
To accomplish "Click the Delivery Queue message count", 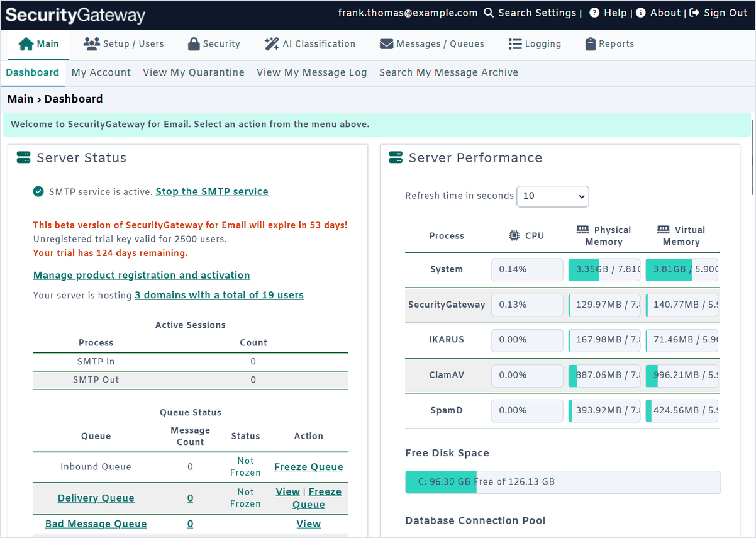I will tap(190, 498).
